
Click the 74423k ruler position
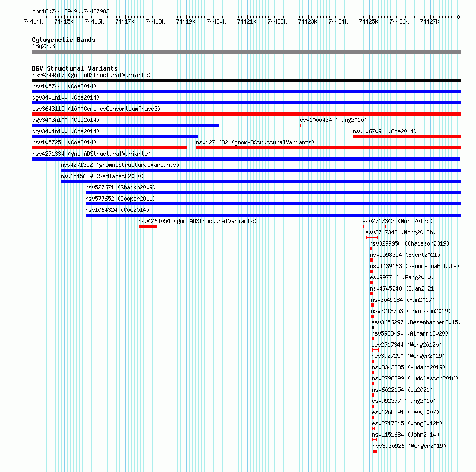point(308,21)
